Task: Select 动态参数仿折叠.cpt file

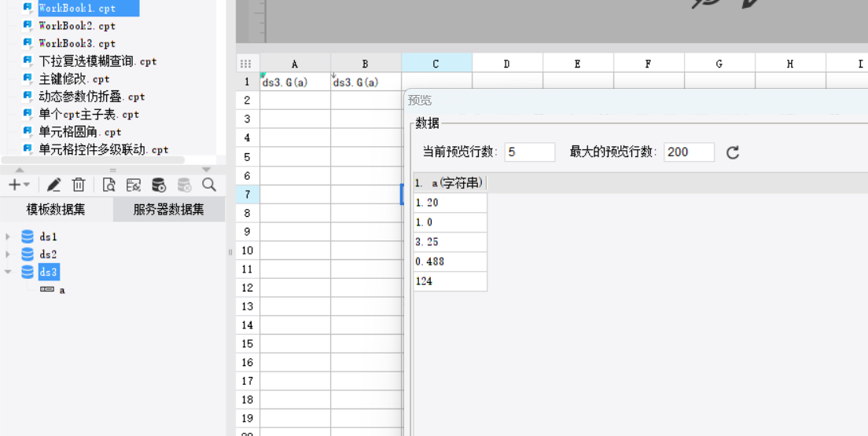Action: pos(92,97)
